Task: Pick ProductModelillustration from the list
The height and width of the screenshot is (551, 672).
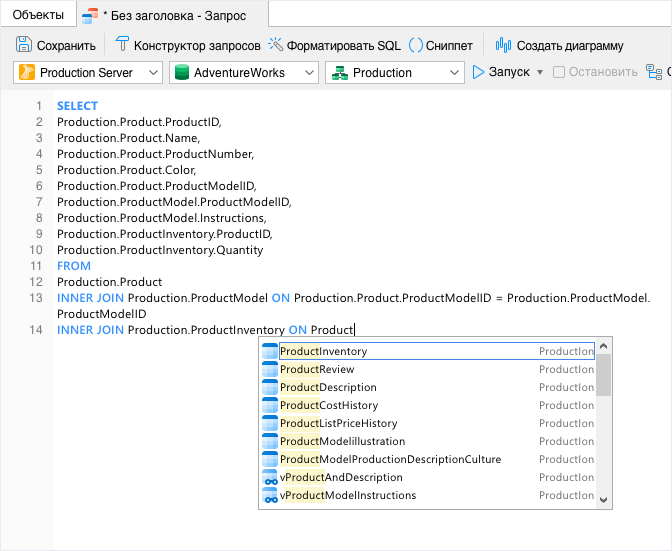Action: pos(437,441)
